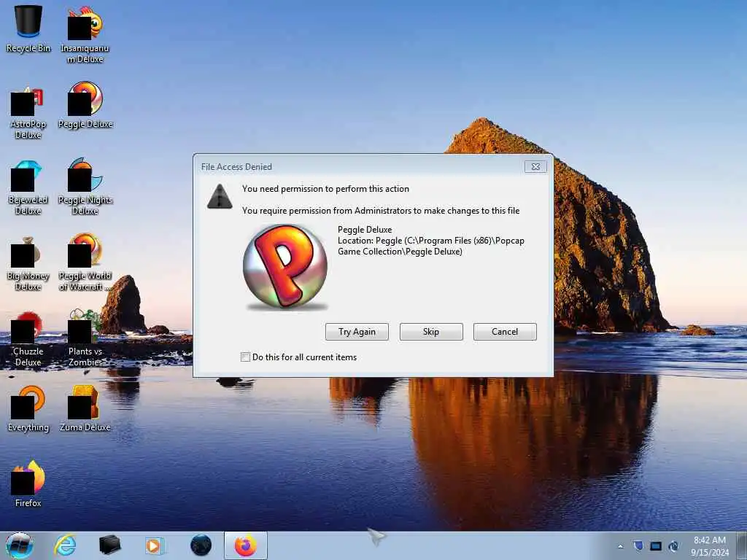
Task: Open the Windows Start menu orb
Action: [x=20, y=545]
